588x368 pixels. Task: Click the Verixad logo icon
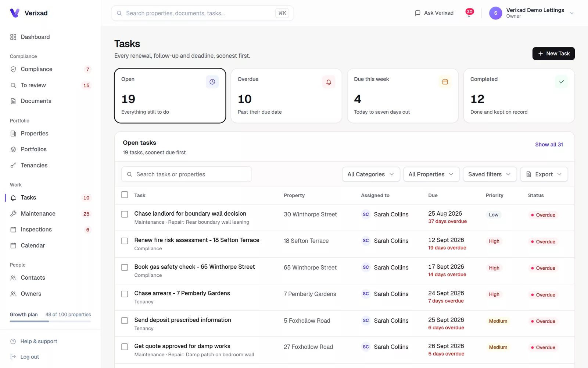tap(15, 13)
